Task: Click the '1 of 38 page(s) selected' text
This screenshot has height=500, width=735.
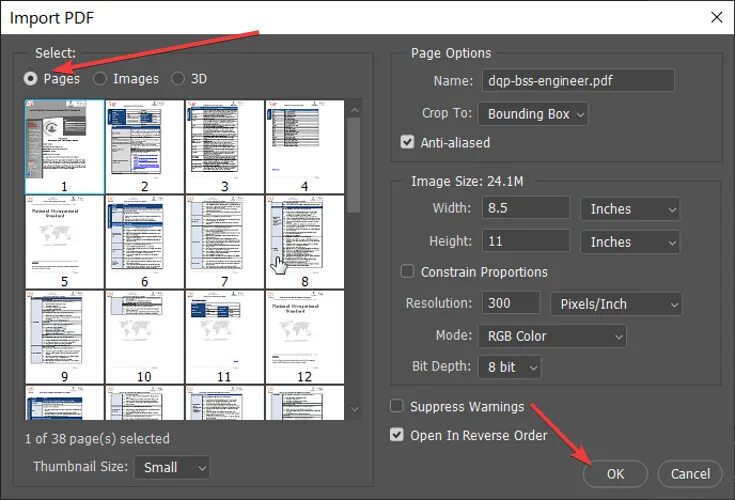Action: click(97, 439)
